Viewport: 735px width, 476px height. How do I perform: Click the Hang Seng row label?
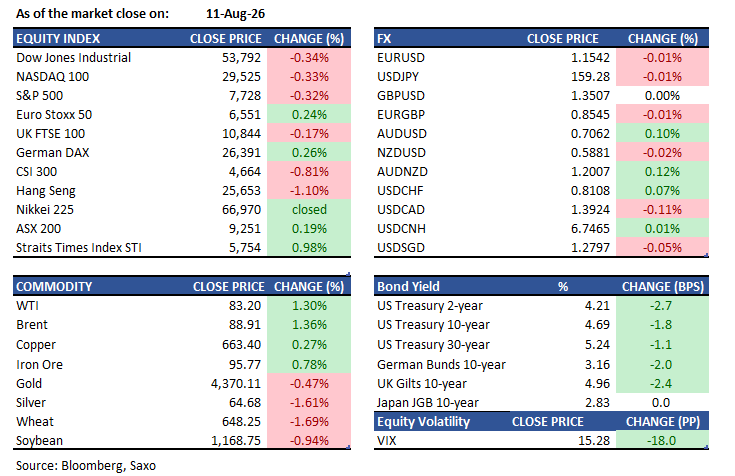click(45, 191)
